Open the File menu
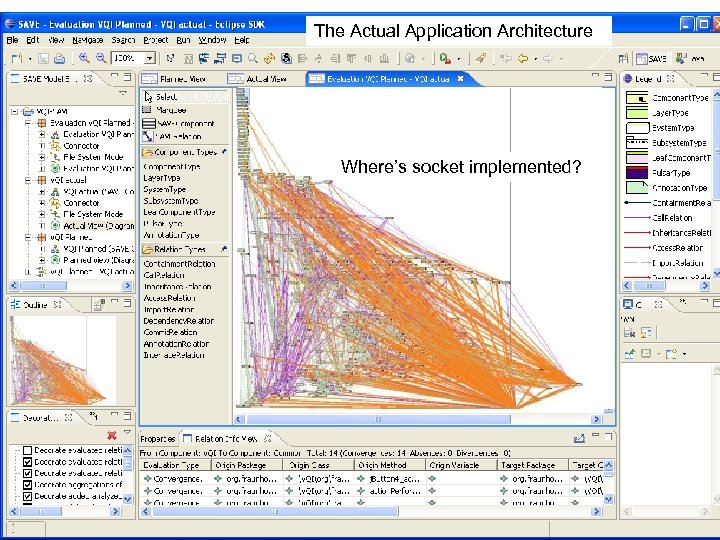The width and height of the screenshot is (720, 540). [x=12, y=40]
